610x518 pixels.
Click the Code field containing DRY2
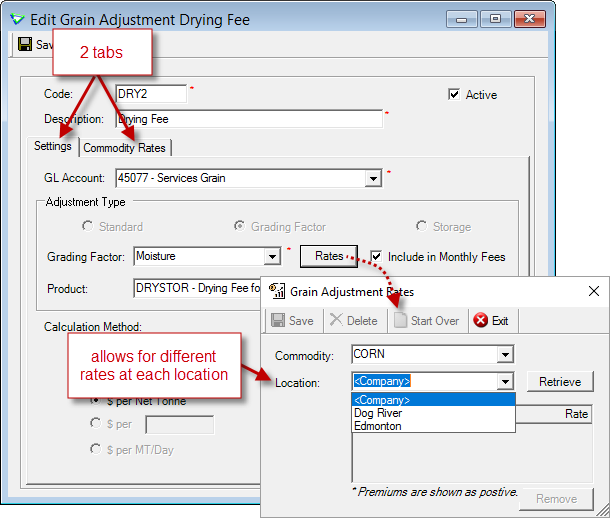151,94
